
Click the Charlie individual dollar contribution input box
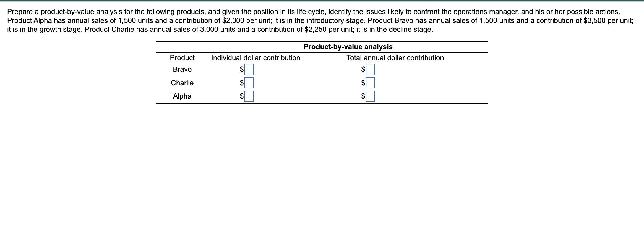point(249,83)
